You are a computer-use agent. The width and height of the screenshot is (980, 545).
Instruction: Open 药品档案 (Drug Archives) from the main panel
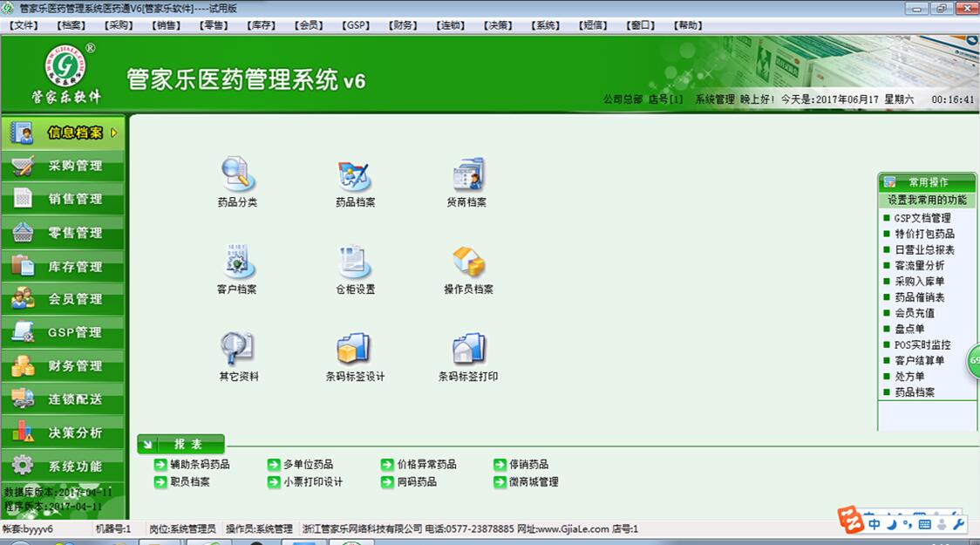[354, 174]
